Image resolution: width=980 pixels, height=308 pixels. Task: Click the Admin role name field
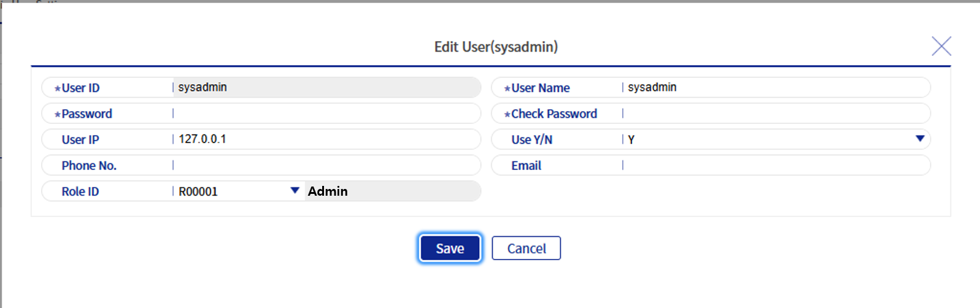pyautogui.click(x=392, y=191)
